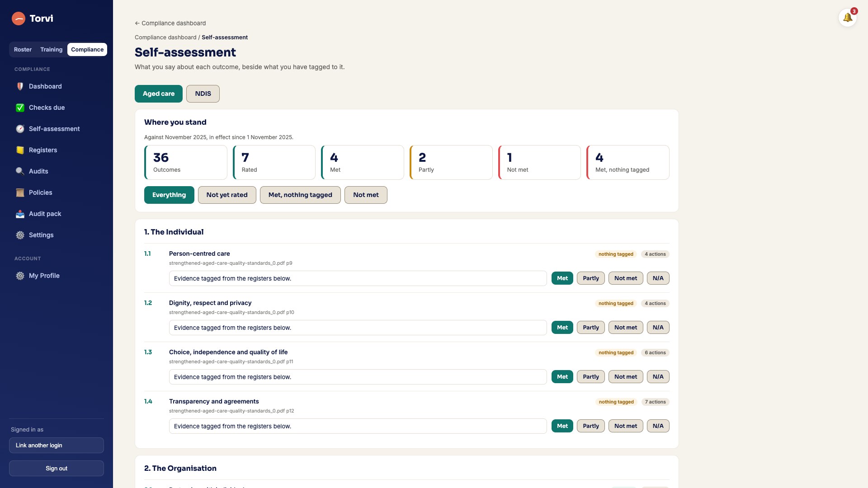868x488 pixels.
Task: Click the My Profile gear icon
Action: pyautogui.click(x=20, y=276)
